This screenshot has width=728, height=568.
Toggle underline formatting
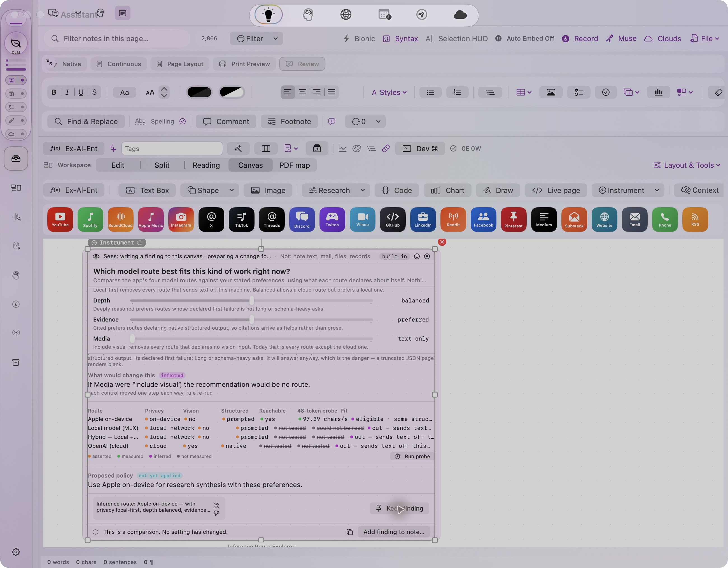coord(81,92)
